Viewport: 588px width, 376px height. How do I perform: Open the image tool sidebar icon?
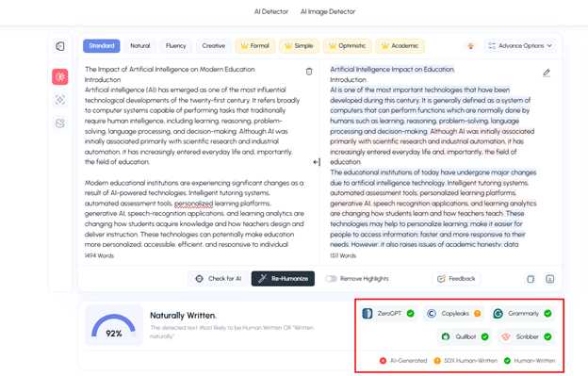(60, 123)
